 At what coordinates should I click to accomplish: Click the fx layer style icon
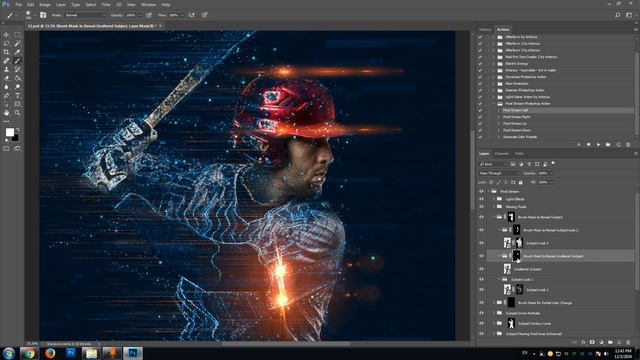[583, 342]
